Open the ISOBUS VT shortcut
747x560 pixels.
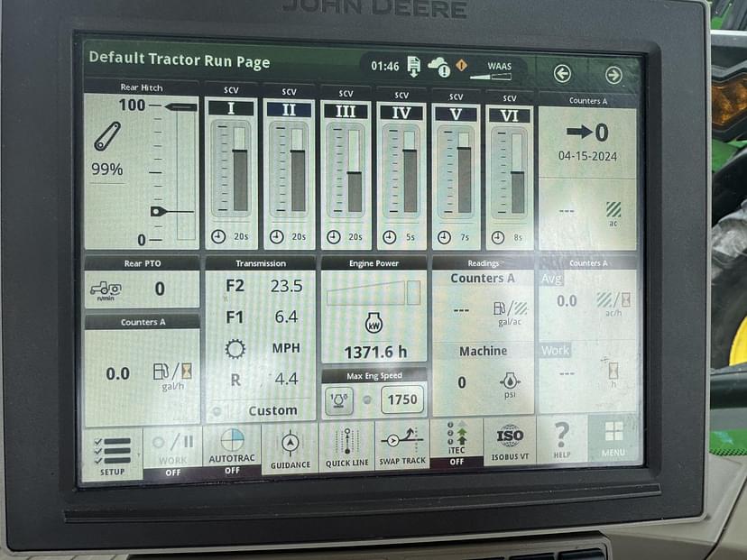coord(511,440)
